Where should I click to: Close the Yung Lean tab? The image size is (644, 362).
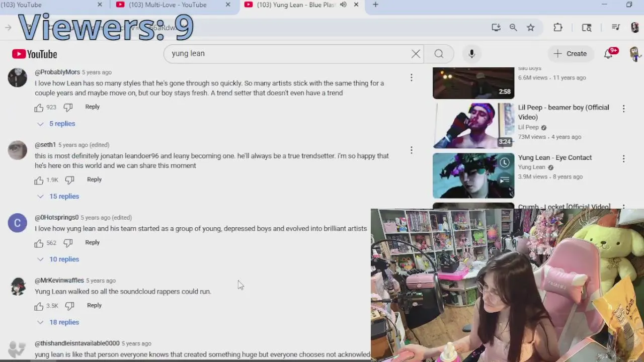356,5
